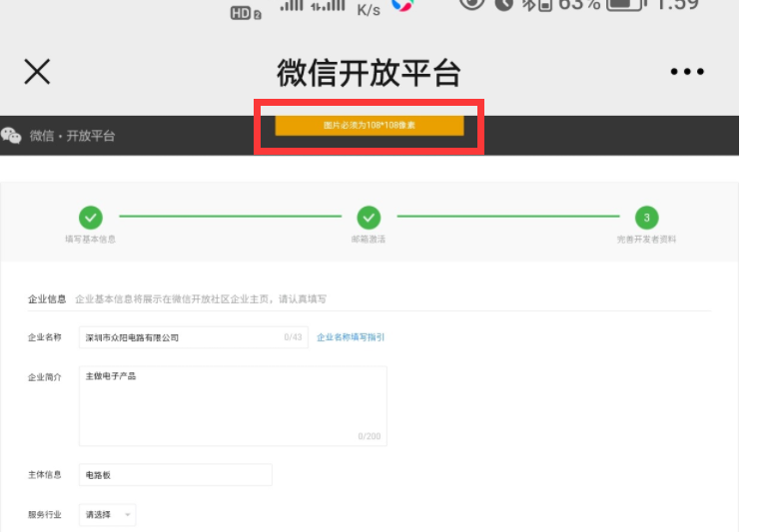
Task: Click the 企业简介 field label
Action: 45,377
